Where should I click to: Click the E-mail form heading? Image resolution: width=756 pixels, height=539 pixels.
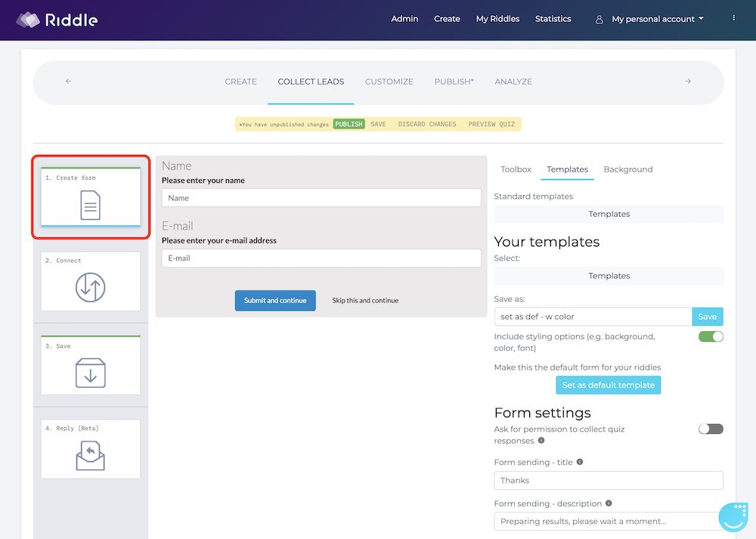point(178,226)
